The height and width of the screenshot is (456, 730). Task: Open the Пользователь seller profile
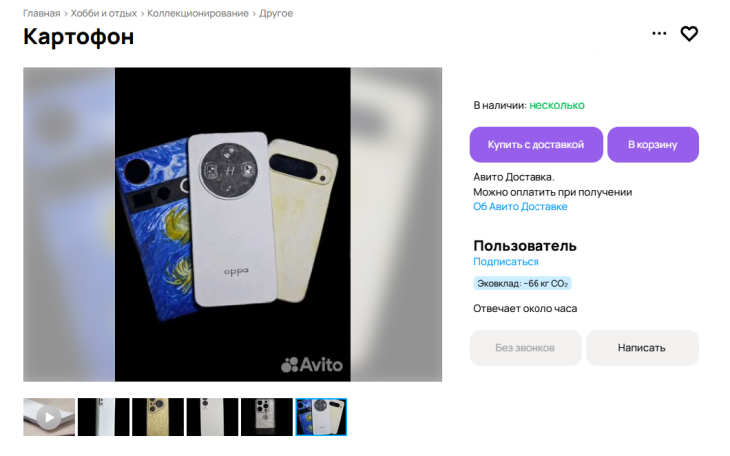[x=525, y=245]
